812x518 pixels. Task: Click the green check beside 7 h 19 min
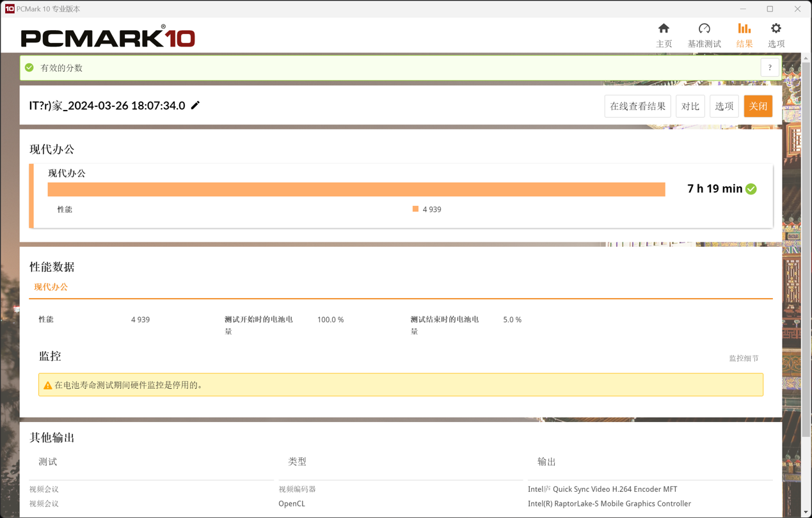[x=751, y=189]
